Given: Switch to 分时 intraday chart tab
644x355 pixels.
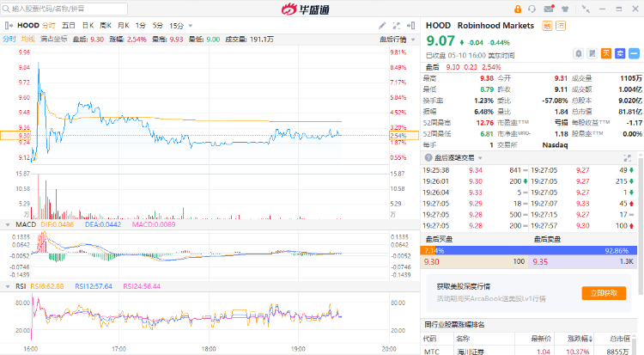Looking at the screenshot, I should tap(48, 26).
